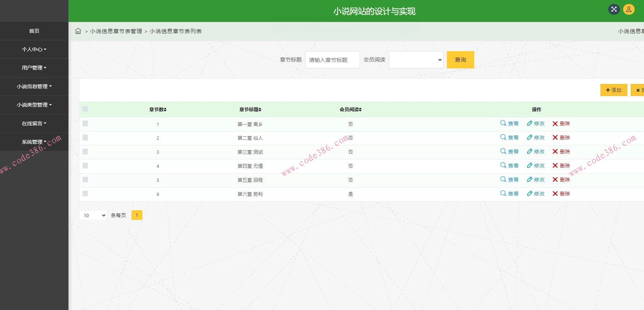Screen dimensions: 644x310
Task: View details of chapter 第一章 离乡
Action: pyautogui.click(x=509, y=123)
